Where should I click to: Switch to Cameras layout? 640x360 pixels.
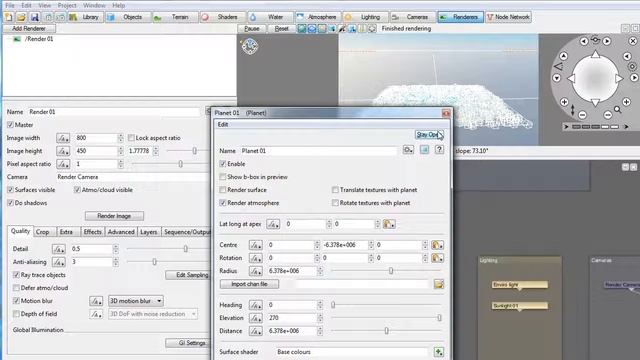(413, 17)
